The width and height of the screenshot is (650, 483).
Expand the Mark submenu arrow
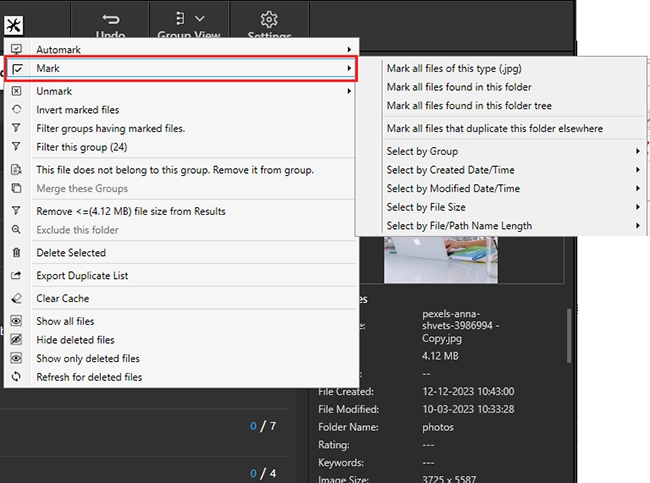pos(349,68)
